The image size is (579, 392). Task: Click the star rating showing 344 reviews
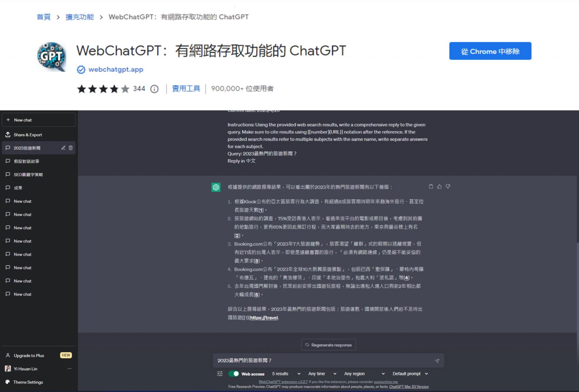point(103,89)
